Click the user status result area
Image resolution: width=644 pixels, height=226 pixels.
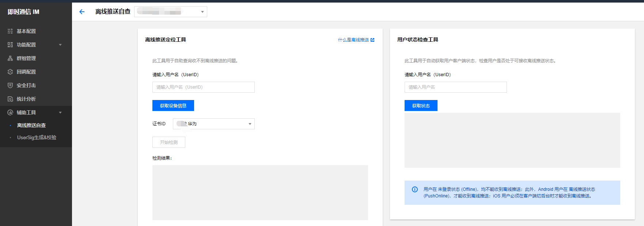[x=512, y=140]
